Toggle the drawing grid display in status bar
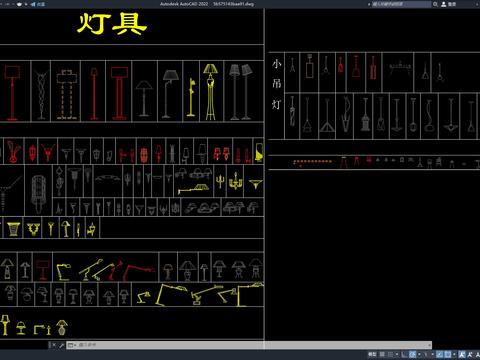The width and height of the screenshot is (480, 360). coord(382,354)
